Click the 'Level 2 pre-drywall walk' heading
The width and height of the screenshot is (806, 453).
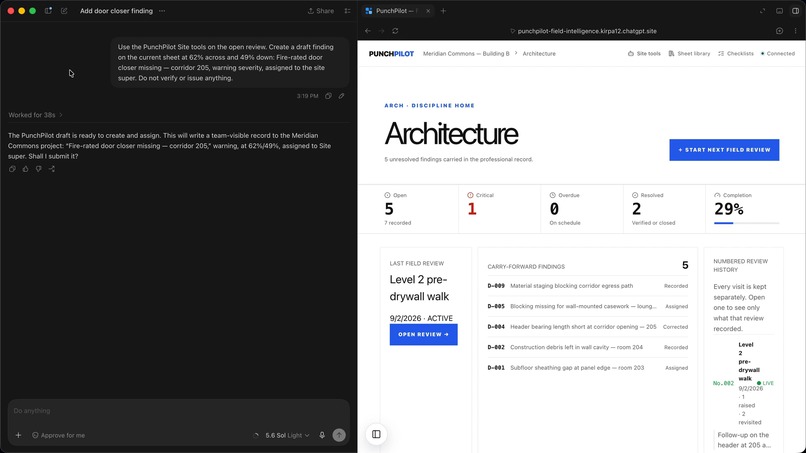(x=419, y=288)
